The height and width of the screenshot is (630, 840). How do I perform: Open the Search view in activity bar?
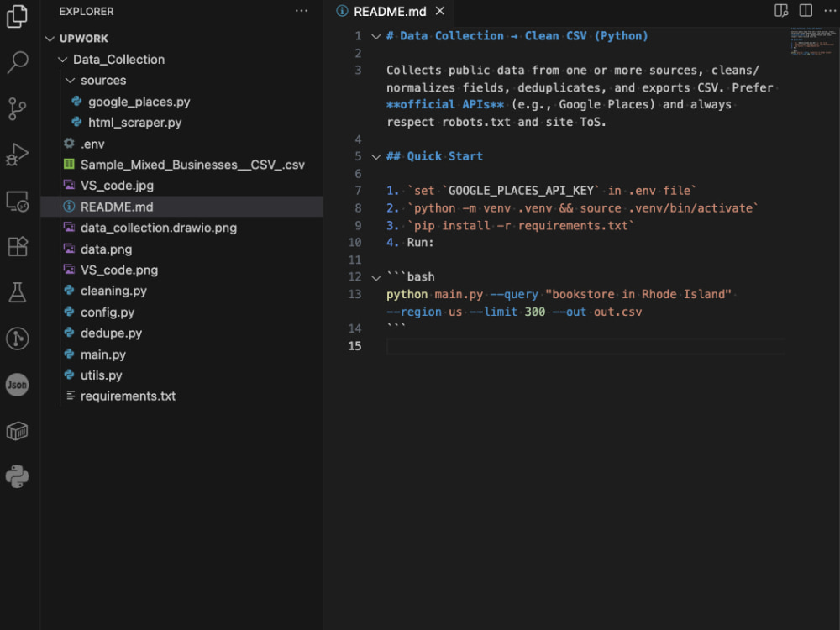(17, 62)
